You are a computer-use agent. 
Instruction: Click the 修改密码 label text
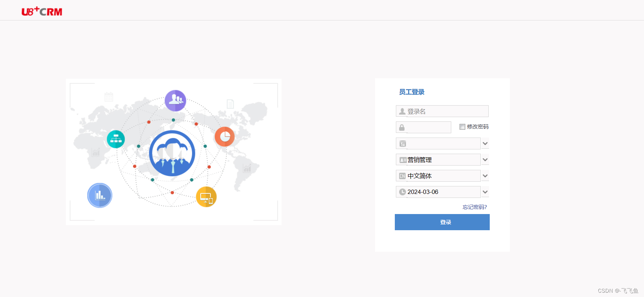pos(478,127)
